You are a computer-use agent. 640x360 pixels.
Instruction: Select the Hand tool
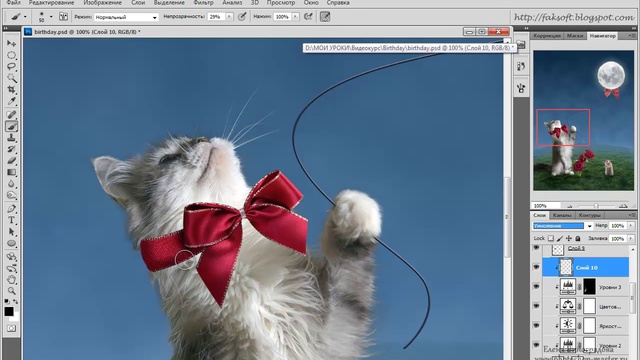click(x=11, y=280)
